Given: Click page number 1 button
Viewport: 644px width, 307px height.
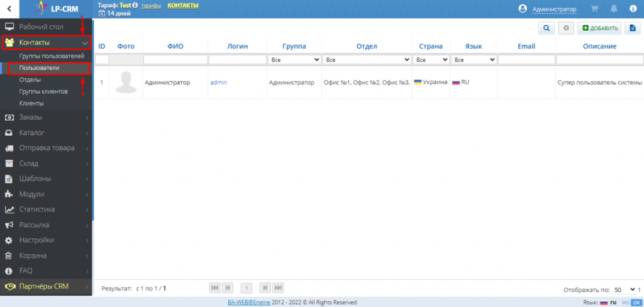Looking at the screenshot, I should coord(247,288).
